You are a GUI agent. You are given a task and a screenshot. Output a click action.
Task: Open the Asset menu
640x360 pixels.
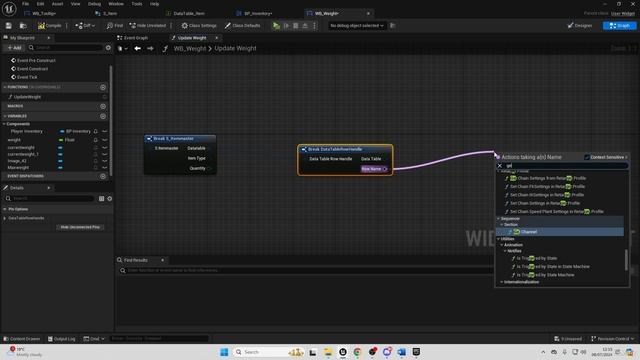point(57,4)
